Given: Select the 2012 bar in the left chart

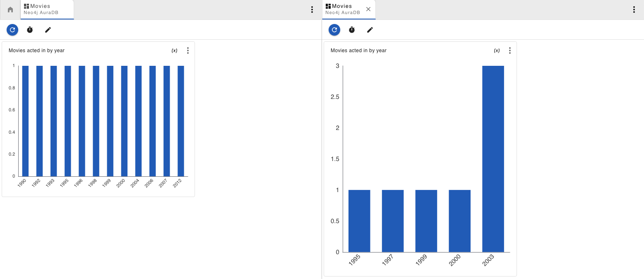Looking at the screenshot, I should [x=181, y=121].
